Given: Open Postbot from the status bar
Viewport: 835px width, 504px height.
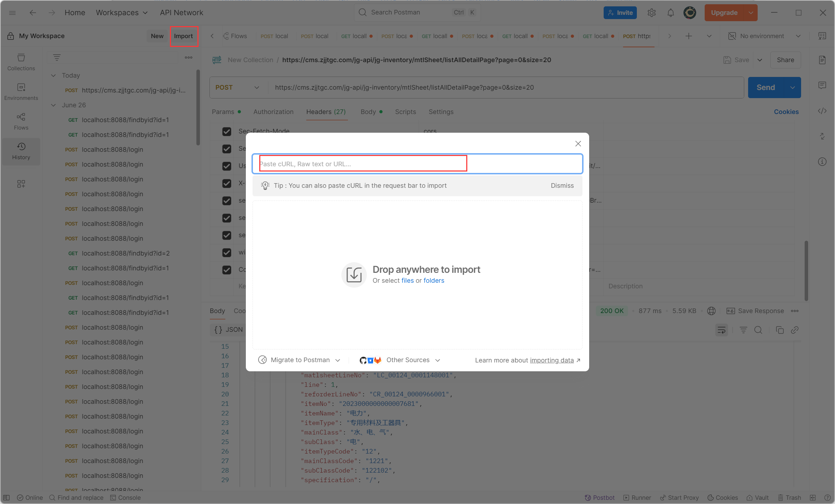Looking at the screenshot, I should pyautogui.click(x=599, y=498).
